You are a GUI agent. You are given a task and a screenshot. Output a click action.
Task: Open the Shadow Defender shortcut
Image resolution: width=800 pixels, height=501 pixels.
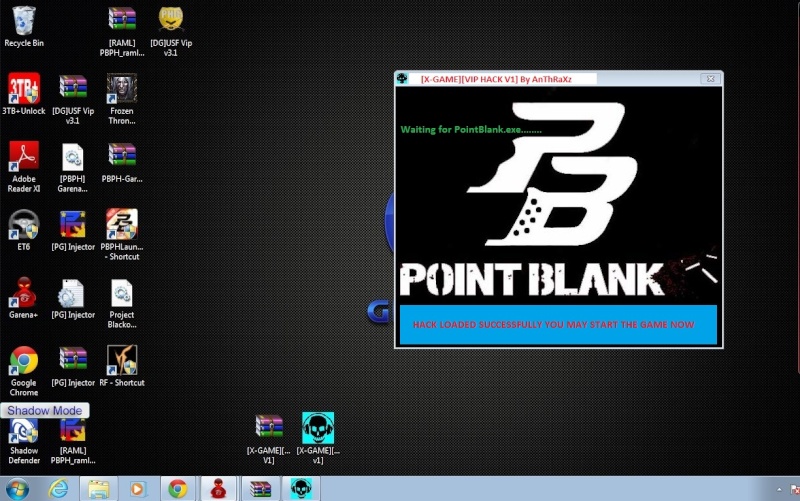(23, 430)
